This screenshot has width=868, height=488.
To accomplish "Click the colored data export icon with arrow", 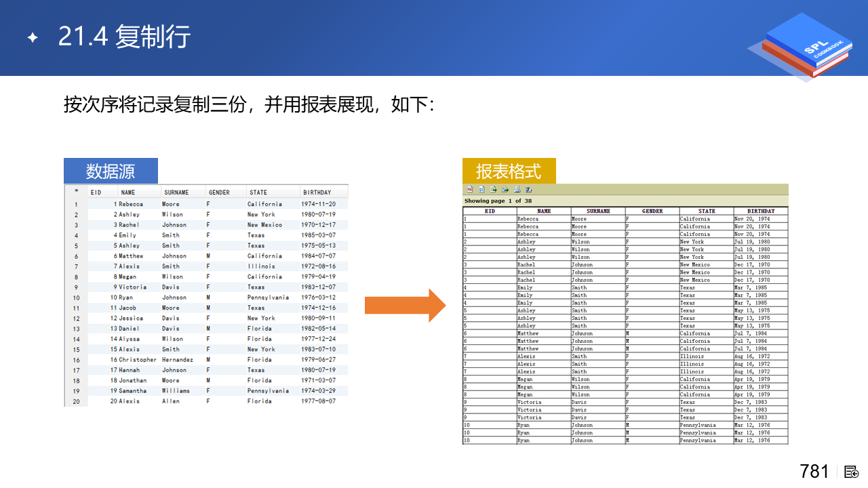I will point(505,190).
